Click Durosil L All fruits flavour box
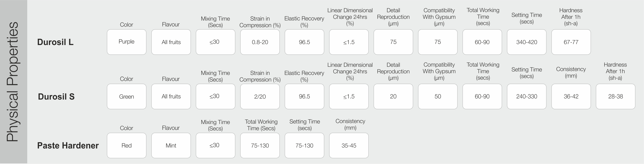Viewport: 644px width, 164px height. (171, 42)
